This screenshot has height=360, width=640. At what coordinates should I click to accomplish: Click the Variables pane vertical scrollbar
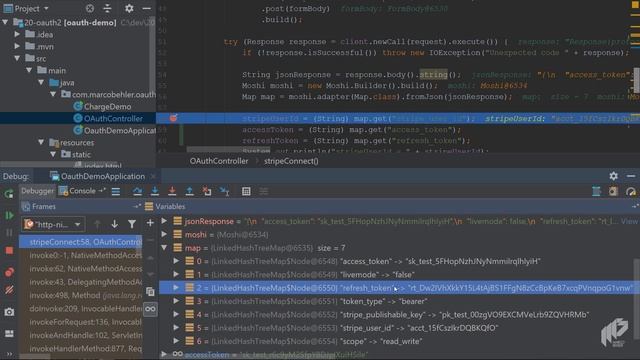(x=636, y=298)
